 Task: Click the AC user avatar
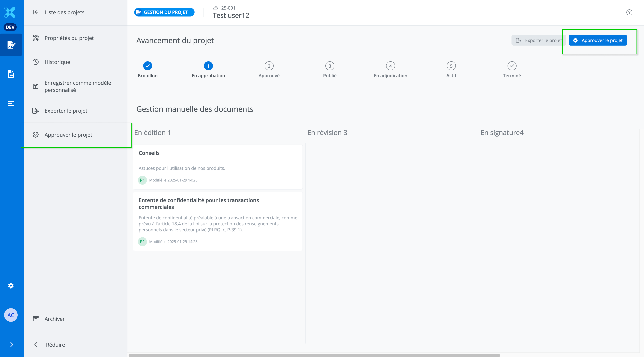[x=11, y=315]
